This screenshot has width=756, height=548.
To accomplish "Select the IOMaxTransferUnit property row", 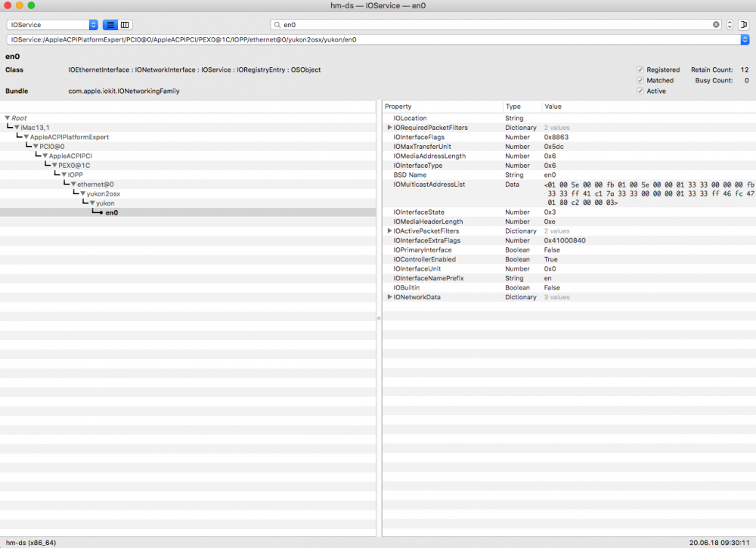I will coord(569,147).
